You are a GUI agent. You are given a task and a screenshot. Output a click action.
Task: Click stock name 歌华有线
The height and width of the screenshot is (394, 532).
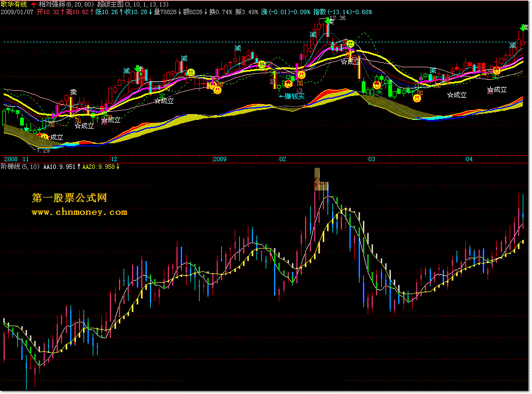coord(14,4)
